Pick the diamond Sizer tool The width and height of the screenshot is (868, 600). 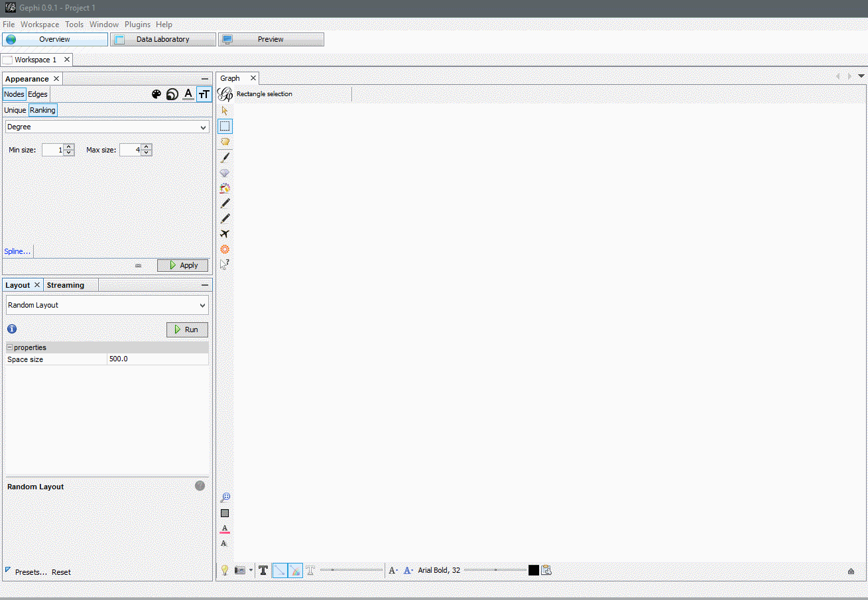[x=225, y=172]
